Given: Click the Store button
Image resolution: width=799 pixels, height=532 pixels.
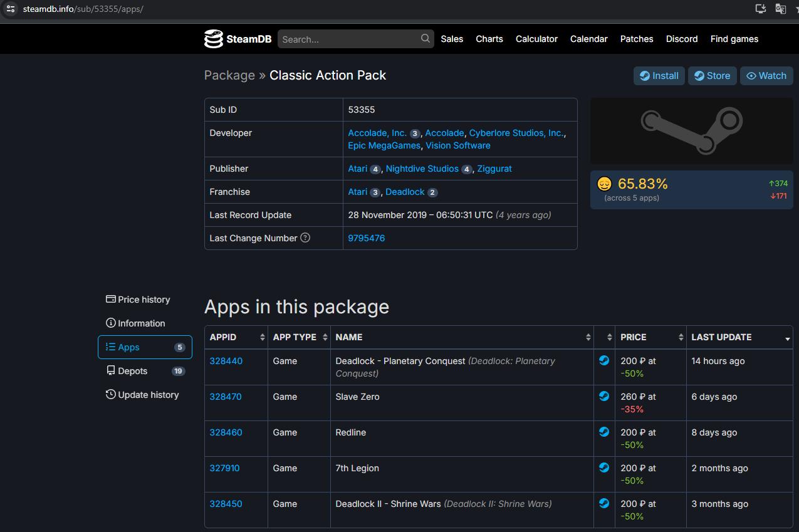Looking at the screenshot, I should 712,76.
